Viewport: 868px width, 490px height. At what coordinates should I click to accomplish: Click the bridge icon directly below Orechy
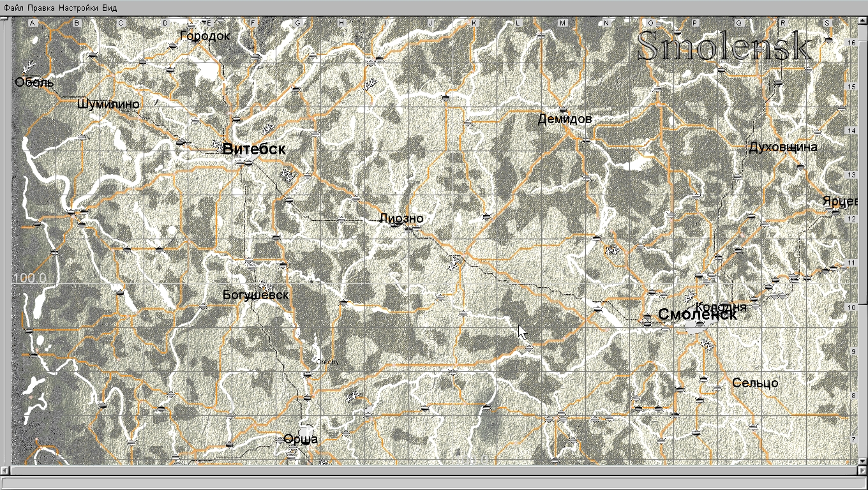tap(308, 374)
